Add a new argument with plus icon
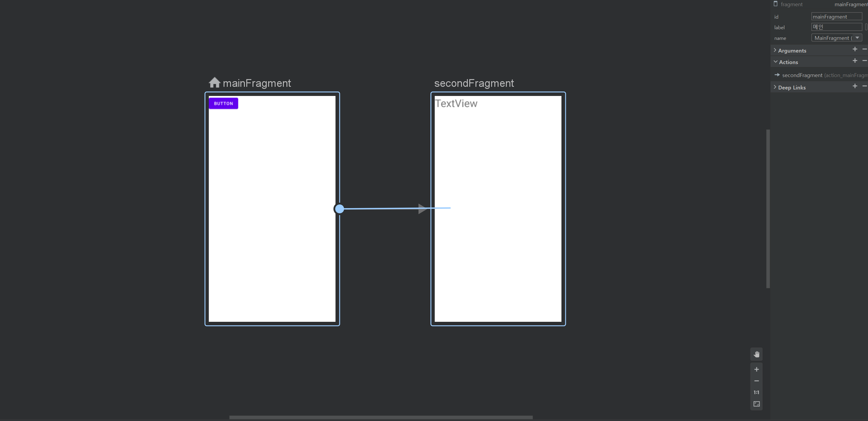The height and width of the screenshot is (421, 868). pos(855,50)
